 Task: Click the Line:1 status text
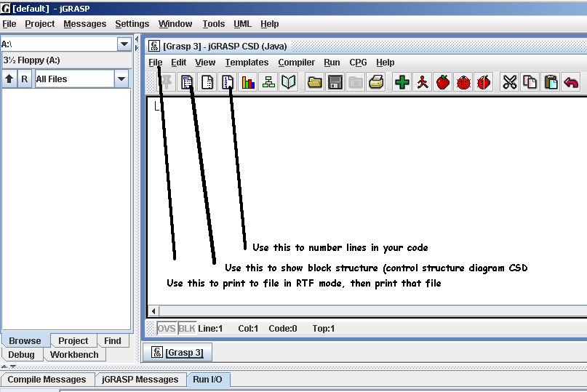click(210, 328)
